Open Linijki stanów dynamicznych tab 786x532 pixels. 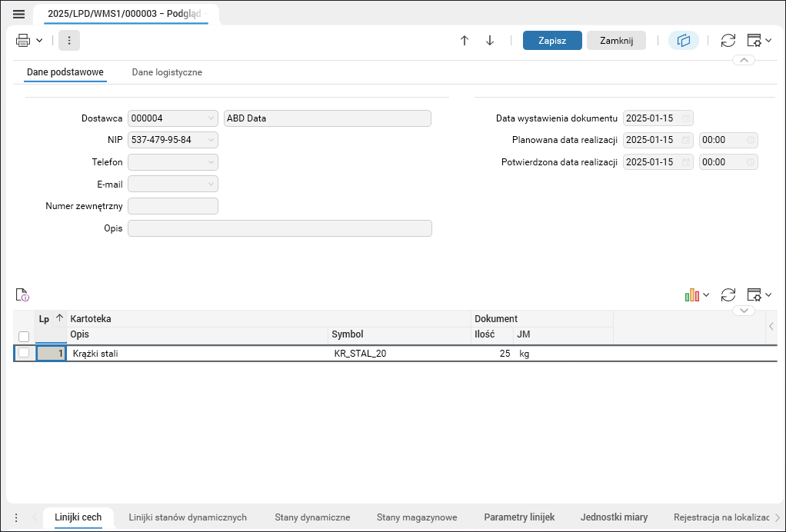pos(188,517)
